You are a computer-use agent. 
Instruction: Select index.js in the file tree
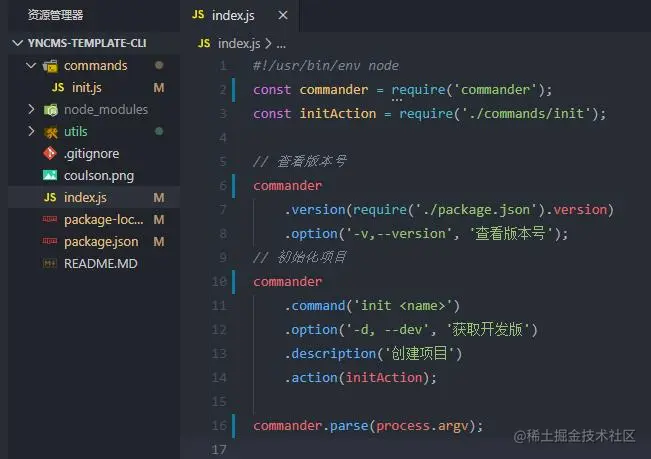tap(85, 198)
